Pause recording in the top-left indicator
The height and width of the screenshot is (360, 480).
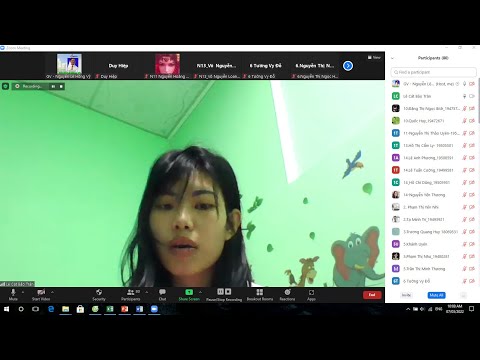pos(53,86)
